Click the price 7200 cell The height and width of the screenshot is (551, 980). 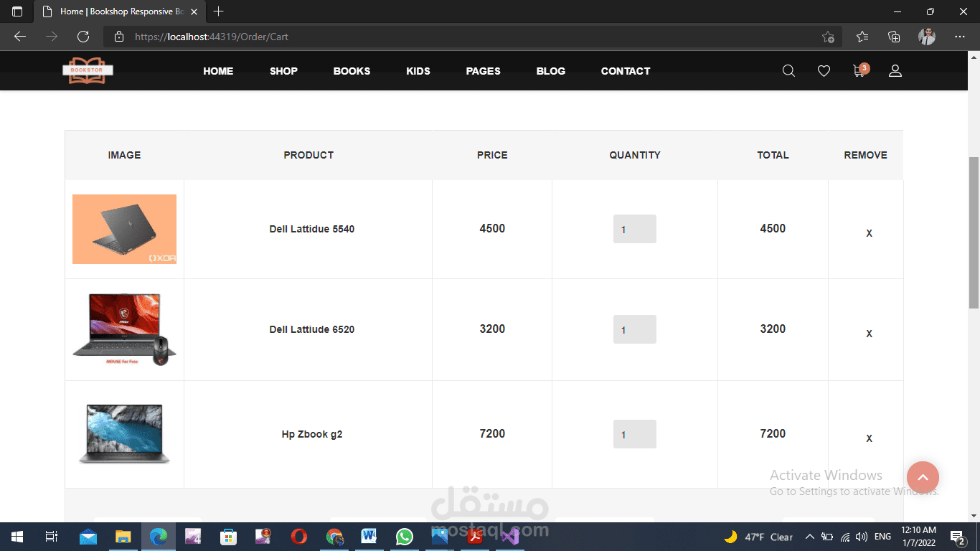click(492, 434)
